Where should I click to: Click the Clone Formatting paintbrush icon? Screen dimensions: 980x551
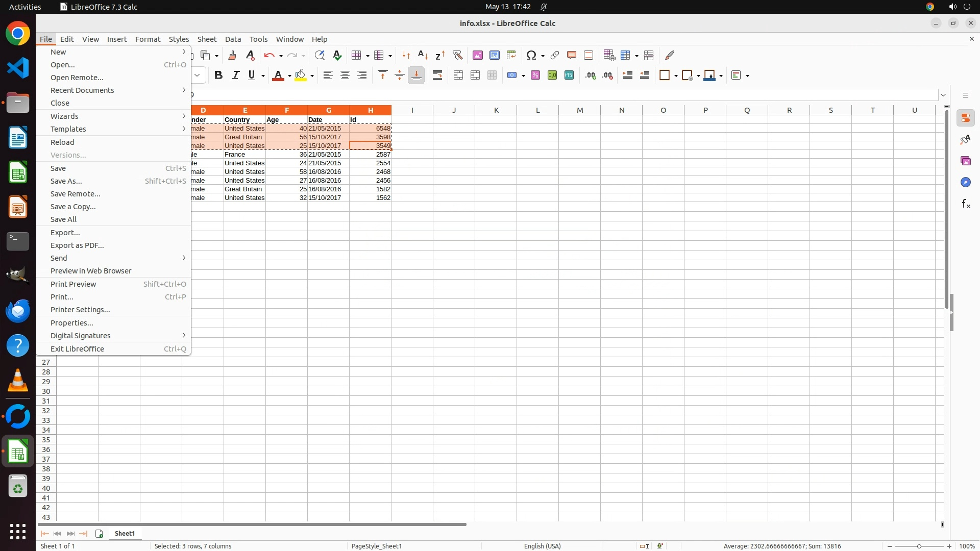tap(232, 55)
